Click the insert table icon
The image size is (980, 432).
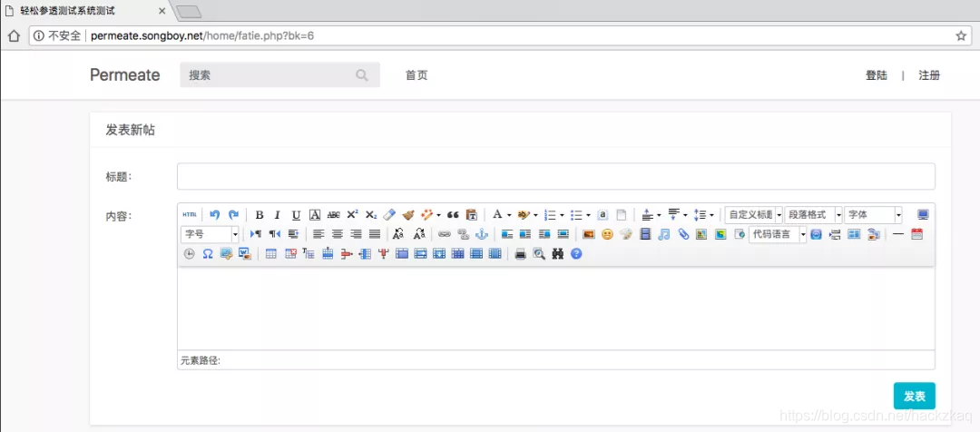[271, 254]
